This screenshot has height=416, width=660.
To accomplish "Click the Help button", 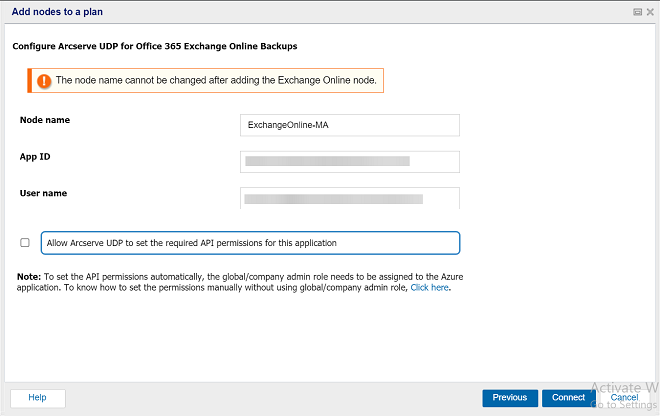I will coord(37,397).
